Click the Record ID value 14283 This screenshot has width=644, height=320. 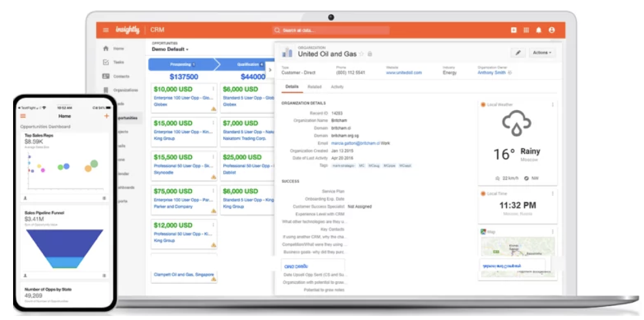[x=337, y=113]
